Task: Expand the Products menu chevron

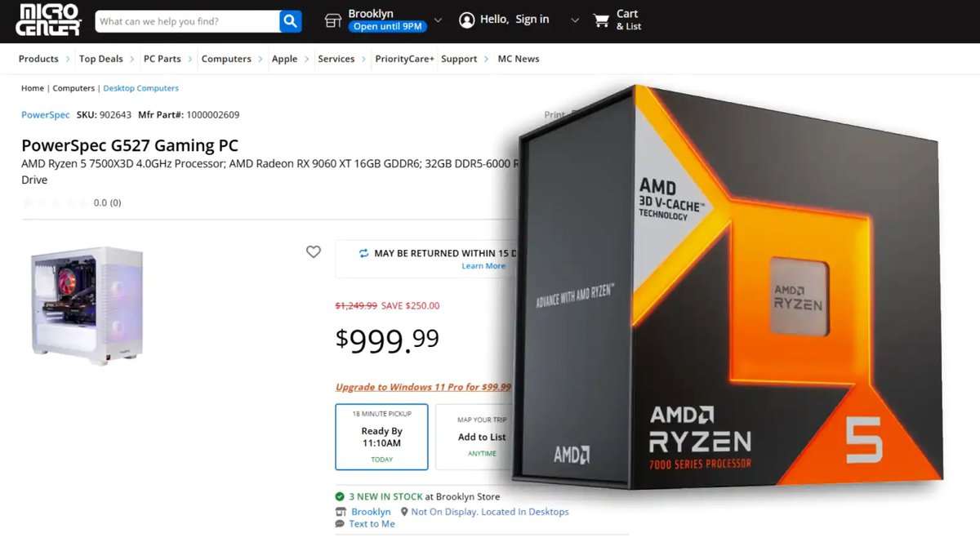Action: pyautogui.click(x=69, y=59)
